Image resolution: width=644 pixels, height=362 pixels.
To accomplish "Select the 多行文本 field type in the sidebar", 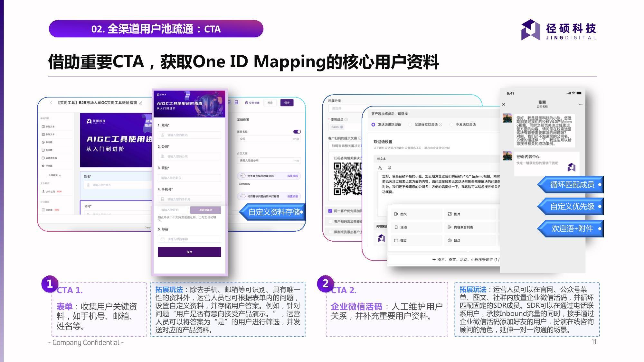I will 48,134.
